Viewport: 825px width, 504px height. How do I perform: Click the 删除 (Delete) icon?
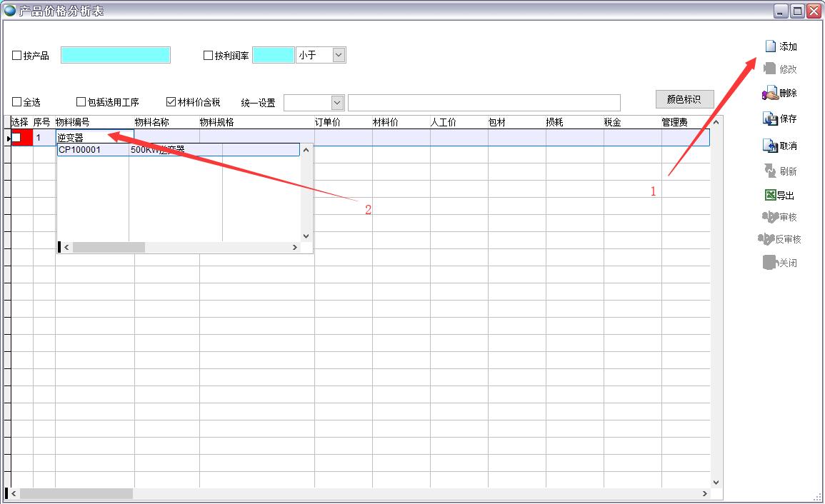(770, 94)
